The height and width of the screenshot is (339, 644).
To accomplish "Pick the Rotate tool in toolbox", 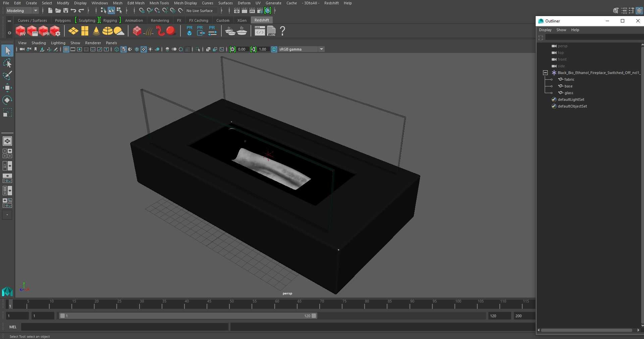I will click(x=7, y=100).
